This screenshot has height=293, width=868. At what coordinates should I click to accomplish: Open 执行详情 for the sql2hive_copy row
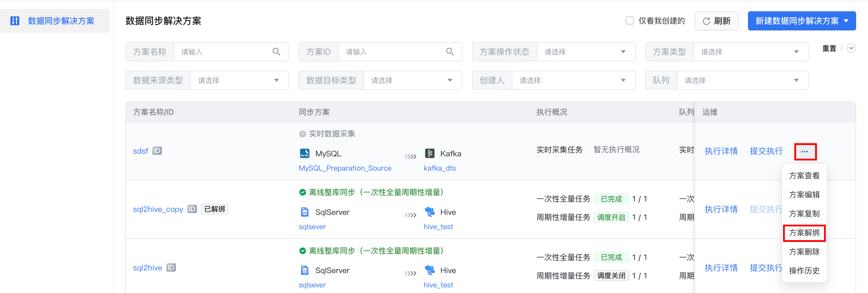pos(721,209)
